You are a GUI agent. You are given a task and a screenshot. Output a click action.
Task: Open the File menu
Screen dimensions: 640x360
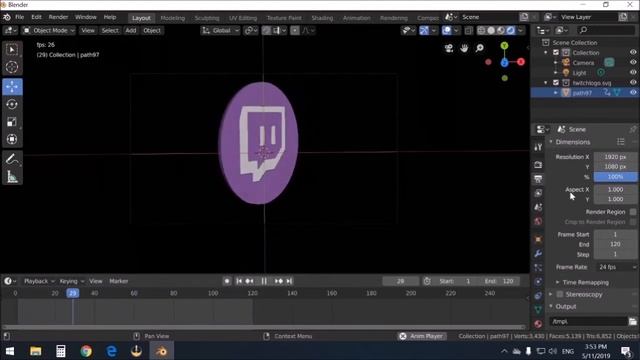(x=20, y=17)
